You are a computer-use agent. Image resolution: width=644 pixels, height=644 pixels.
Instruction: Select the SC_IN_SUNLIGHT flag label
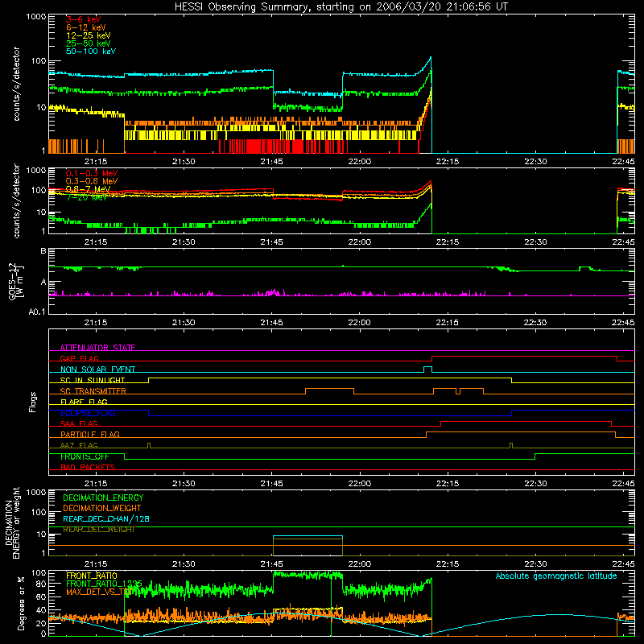click(x=93, y=380)
